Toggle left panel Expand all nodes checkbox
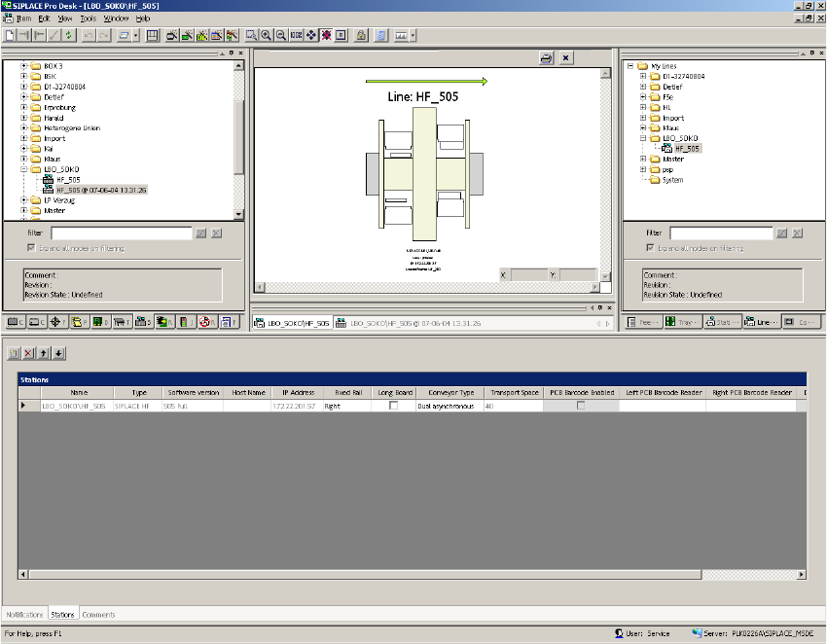This screenshot has width=827, height=644. [x=32, y=248]
